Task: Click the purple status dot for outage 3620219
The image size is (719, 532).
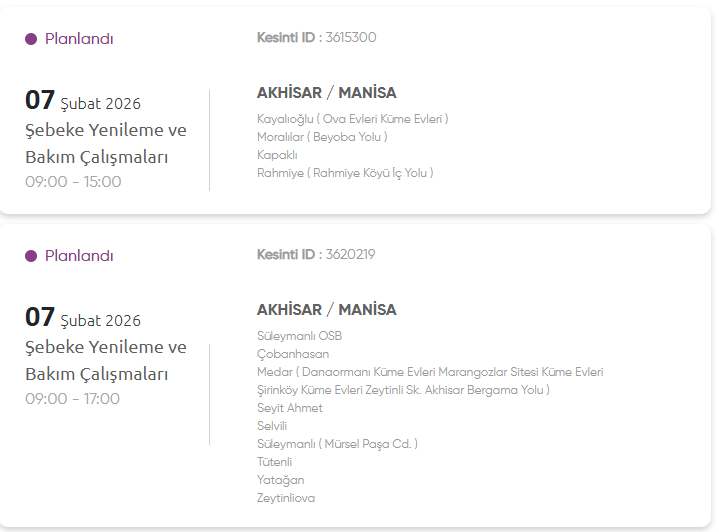Action: (31, 256)
